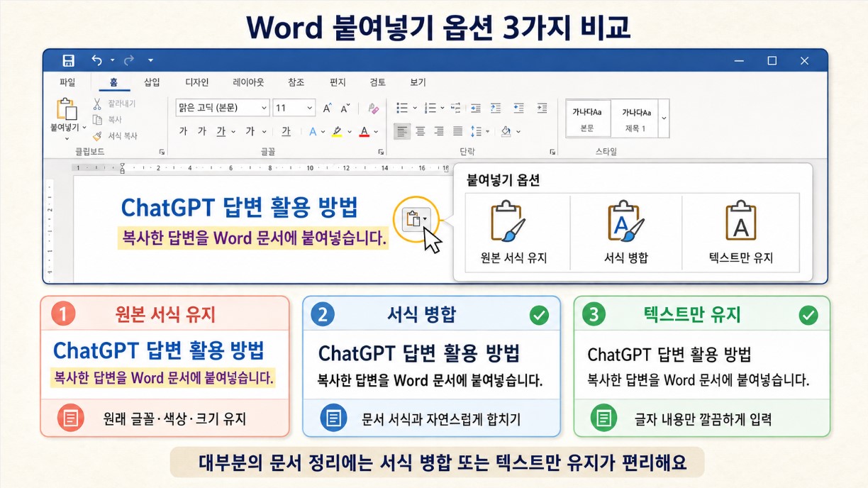868x488 pixels.
Task: Open the customize quick access toolbar arrow
Action: (150, 60)
